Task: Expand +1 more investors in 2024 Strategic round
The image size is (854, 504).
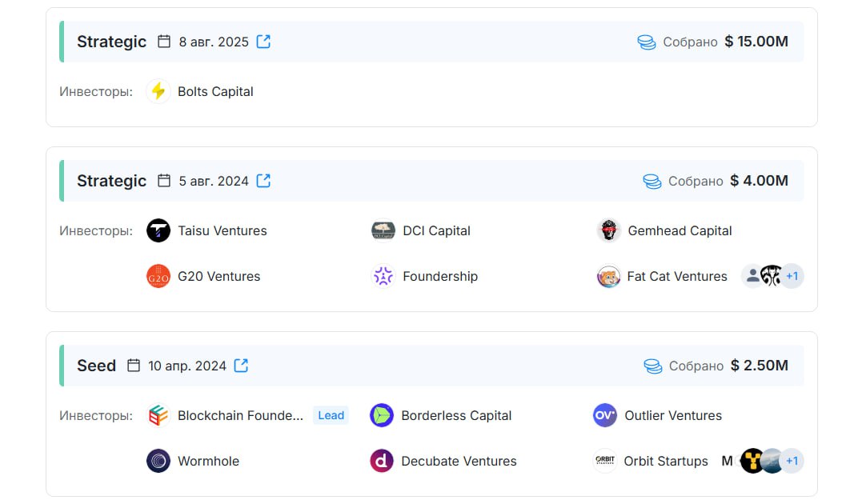Action: (792, 277)
